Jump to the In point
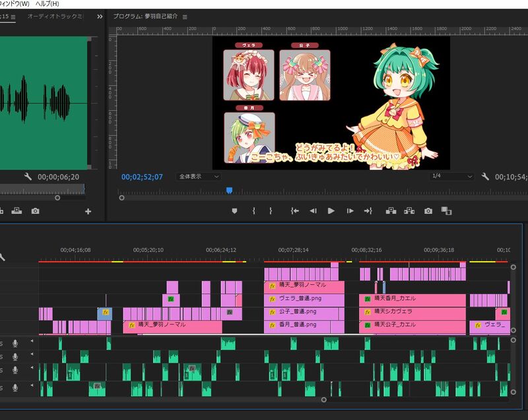This screenshot has width=528, height=420. pyautogui.click(x=294, y=211)
